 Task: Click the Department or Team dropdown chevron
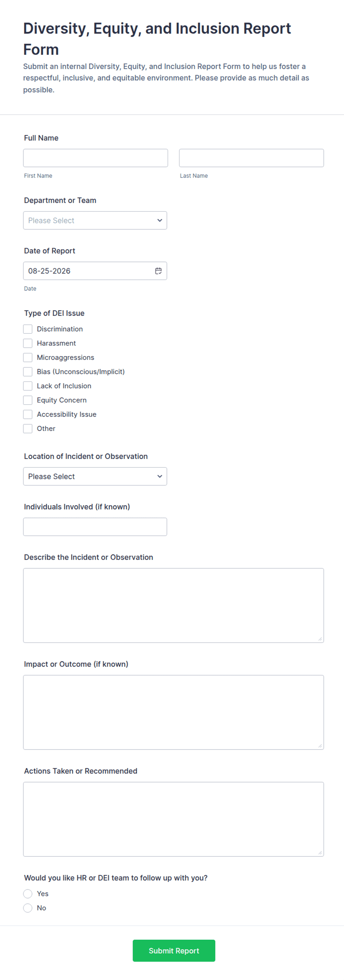[x=159, y=220]
